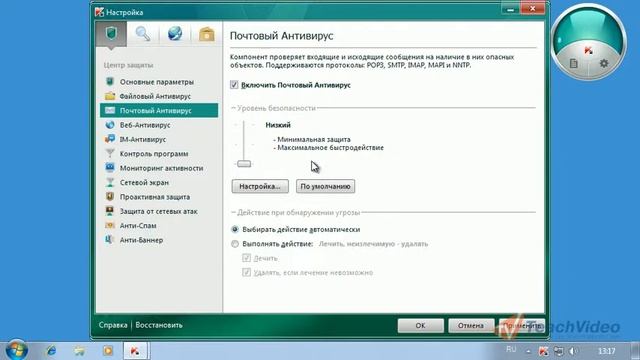Click the Проактивная защита icon
The width and height of the screenshot is (640, 360).
pos(110,197)
